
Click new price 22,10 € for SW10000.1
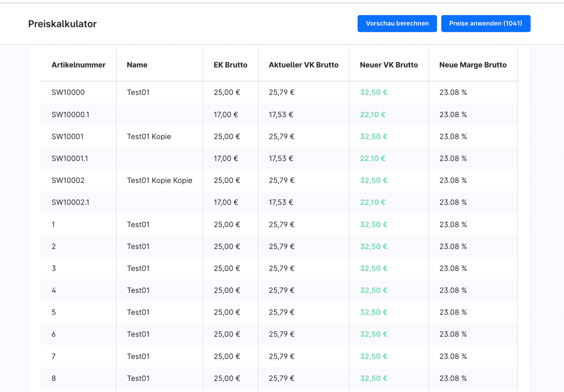[373, 114]
